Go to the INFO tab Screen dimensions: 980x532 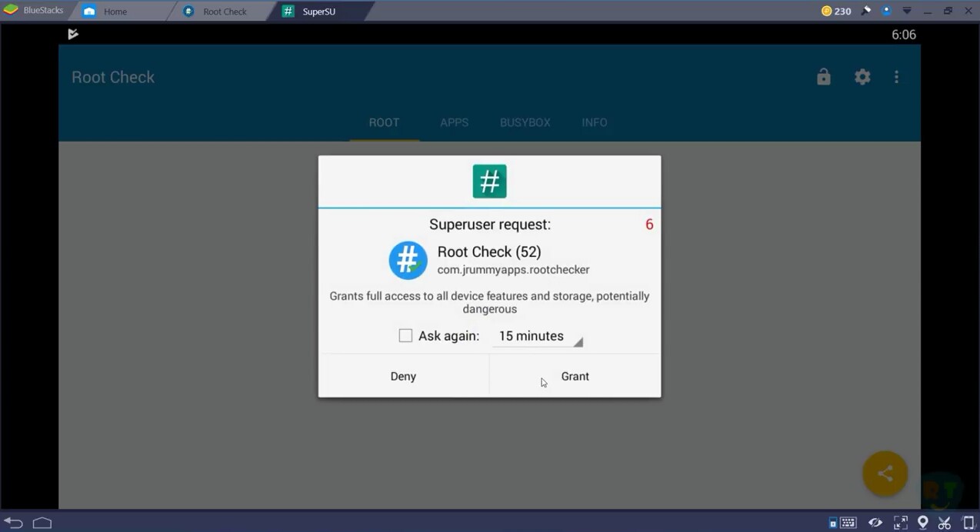click(x=594, y=122)
